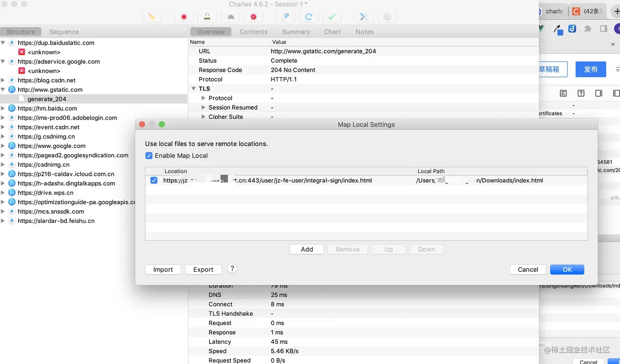
Task: Click the Downloads/index.html local path cell
Action: click(x=501, y=180)
